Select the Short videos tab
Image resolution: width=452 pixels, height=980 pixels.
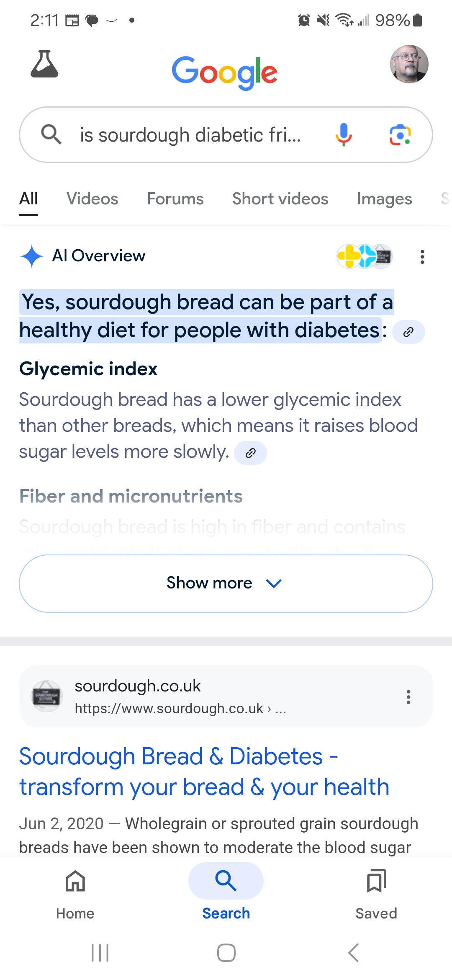(x=280, y=199)
